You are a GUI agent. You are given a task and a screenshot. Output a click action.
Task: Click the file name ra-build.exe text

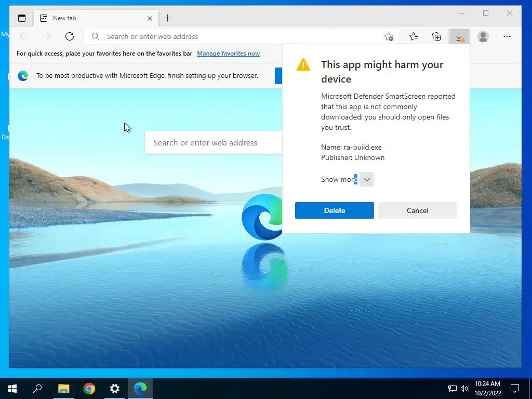click(363, 147)
